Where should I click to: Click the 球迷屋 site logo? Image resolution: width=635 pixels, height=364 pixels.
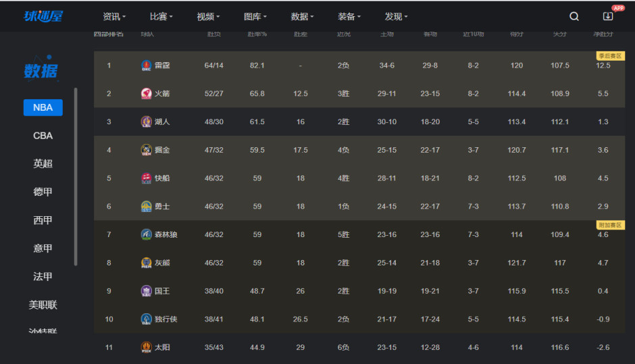(x=43, y=16)
